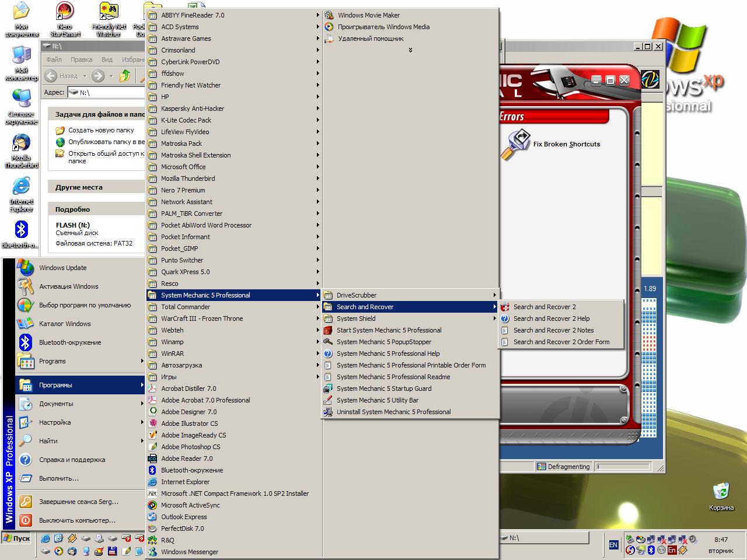Screen dimensions: 747x560
Task: Click EN language indicator in taskbar
Action: pyautogui.click(x=613, y=545)
